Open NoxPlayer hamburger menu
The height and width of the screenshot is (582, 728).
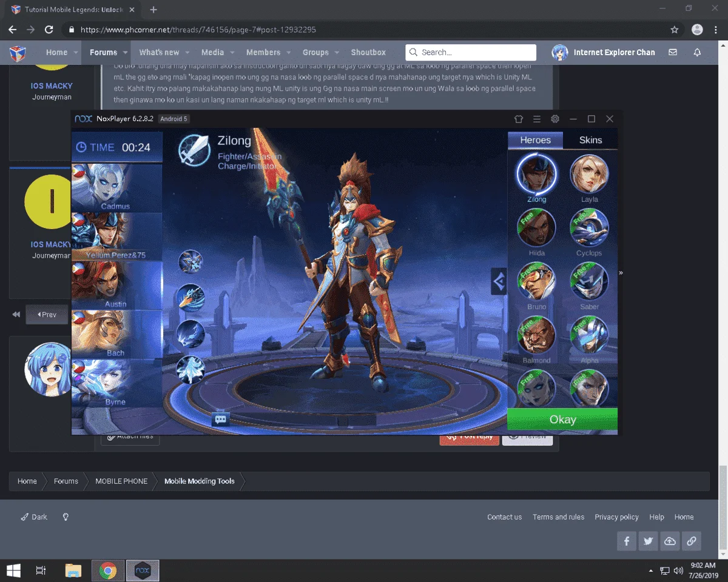536,119
